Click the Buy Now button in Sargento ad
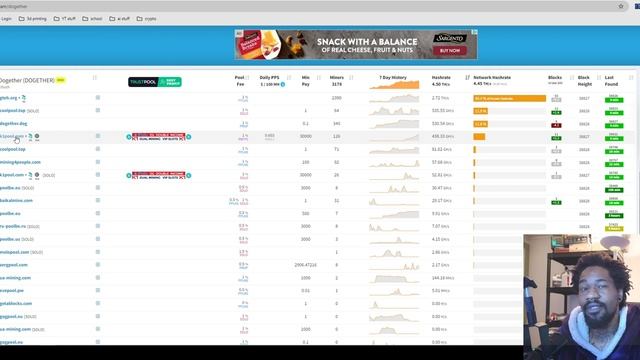Screen dimensions: 640x360 [450, 51]
